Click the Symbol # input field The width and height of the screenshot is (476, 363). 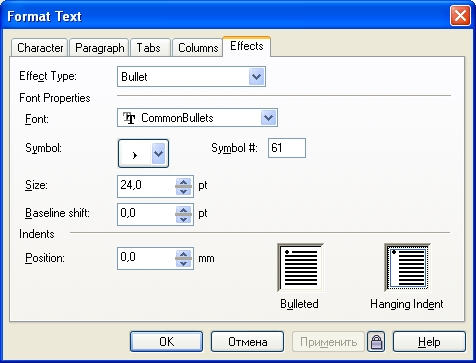point(287,148)
